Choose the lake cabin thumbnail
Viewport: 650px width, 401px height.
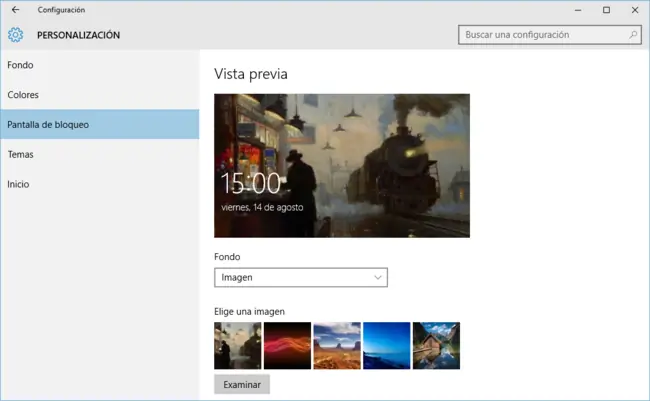(437, 345)
